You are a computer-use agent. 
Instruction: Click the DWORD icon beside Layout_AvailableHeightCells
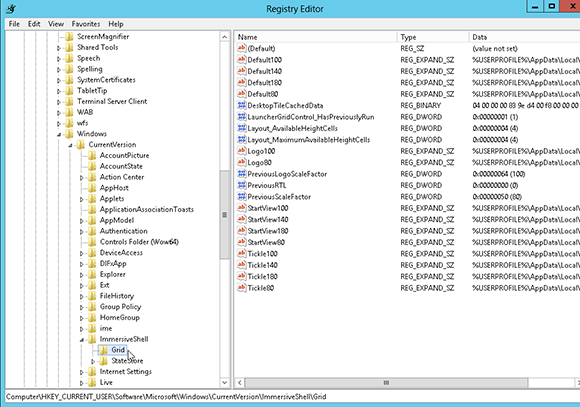[242, 128]
